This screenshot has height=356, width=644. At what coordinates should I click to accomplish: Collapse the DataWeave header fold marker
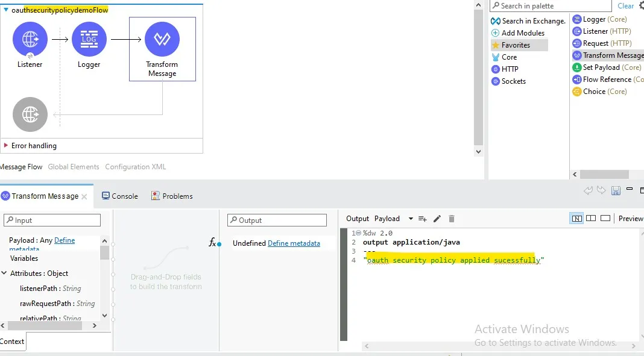coord(358,233)
